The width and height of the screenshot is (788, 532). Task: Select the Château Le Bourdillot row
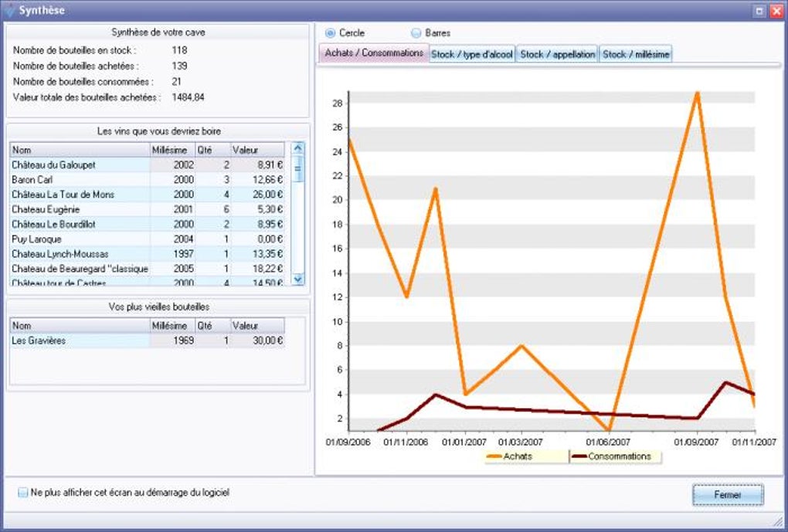tap(148, 224)
